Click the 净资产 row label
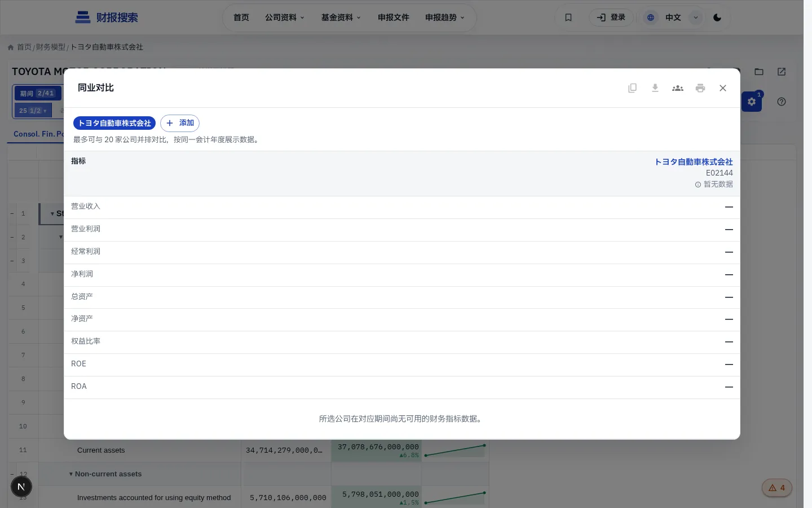 click(82, 318)
